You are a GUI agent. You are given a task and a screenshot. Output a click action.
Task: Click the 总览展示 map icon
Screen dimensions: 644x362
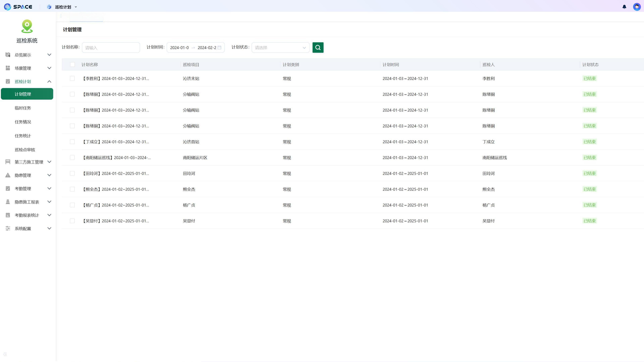[x=8, y=55]
